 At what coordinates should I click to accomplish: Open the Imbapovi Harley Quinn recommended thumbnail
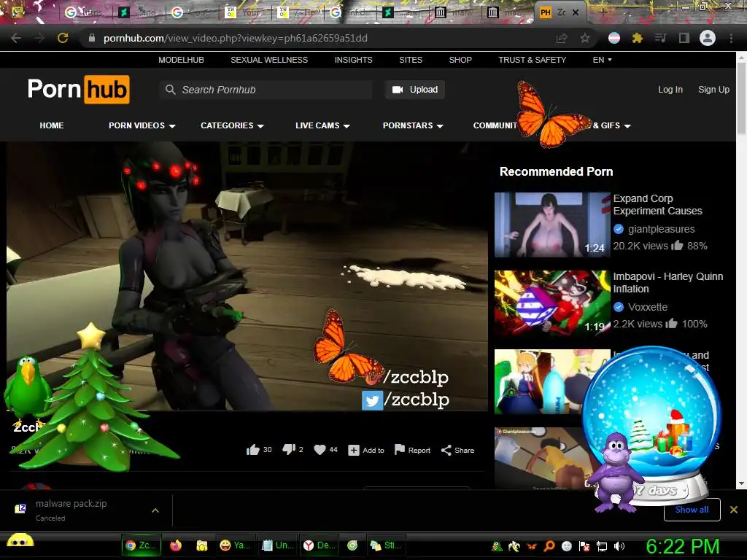coord(552,303)
